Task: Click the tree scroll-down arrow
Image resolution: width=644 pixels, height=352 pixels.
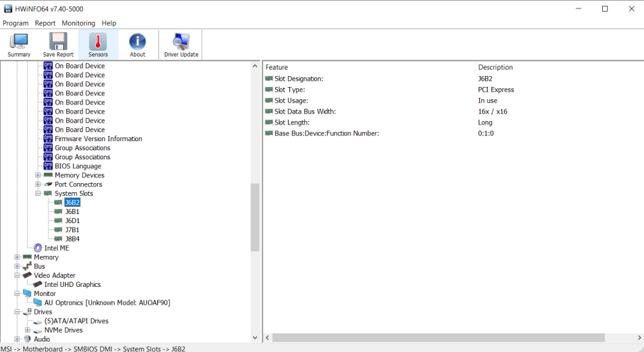Action: (x=255, y=338)
